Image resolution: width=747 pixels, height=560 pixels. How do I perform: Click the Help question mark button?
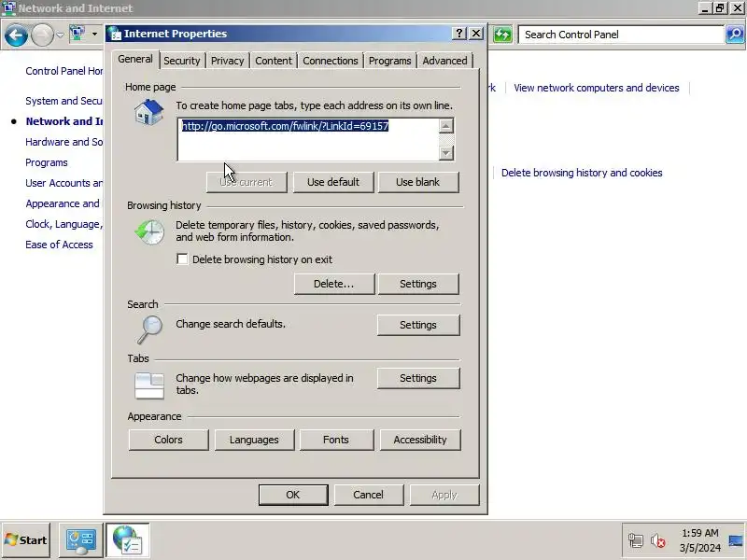[458, 33]
